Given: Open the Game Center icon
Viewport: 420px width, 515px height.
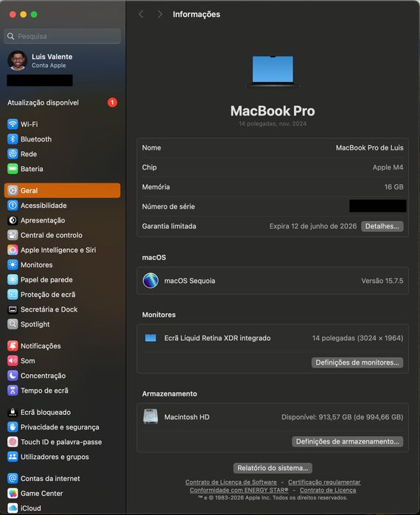Looking at the screenshot, I should coord(13,494).
